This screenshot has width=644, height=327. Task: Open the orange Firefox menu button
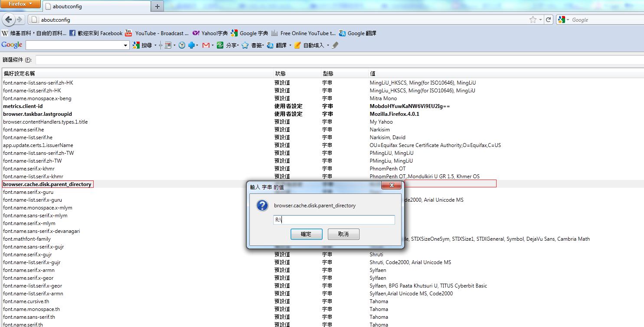pos(21,4)
